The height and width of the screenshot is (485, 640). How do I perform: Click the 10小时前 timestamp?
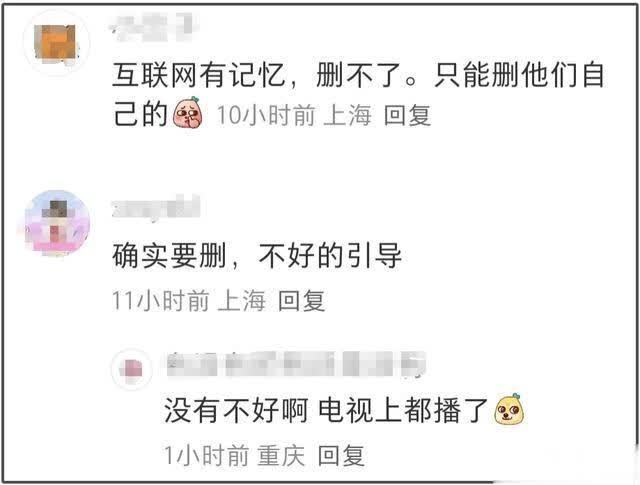266,115
